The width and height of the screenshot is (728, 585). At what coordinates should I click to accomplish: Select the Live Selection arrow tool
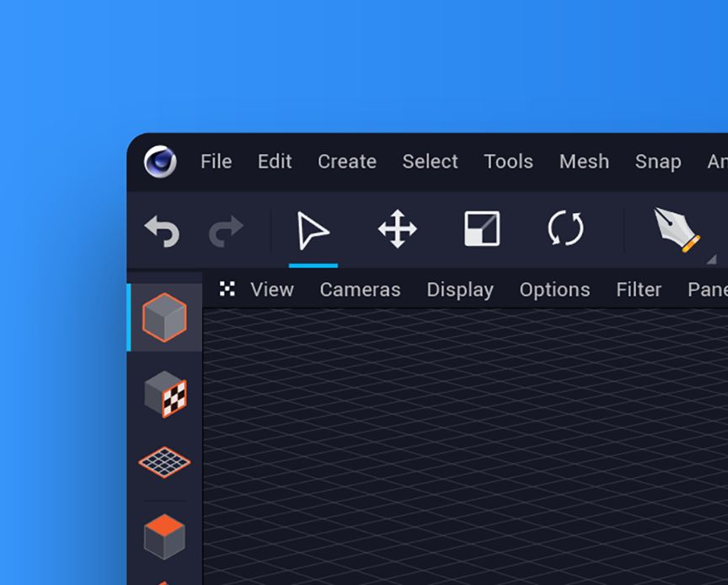click(x=313, y=228)
